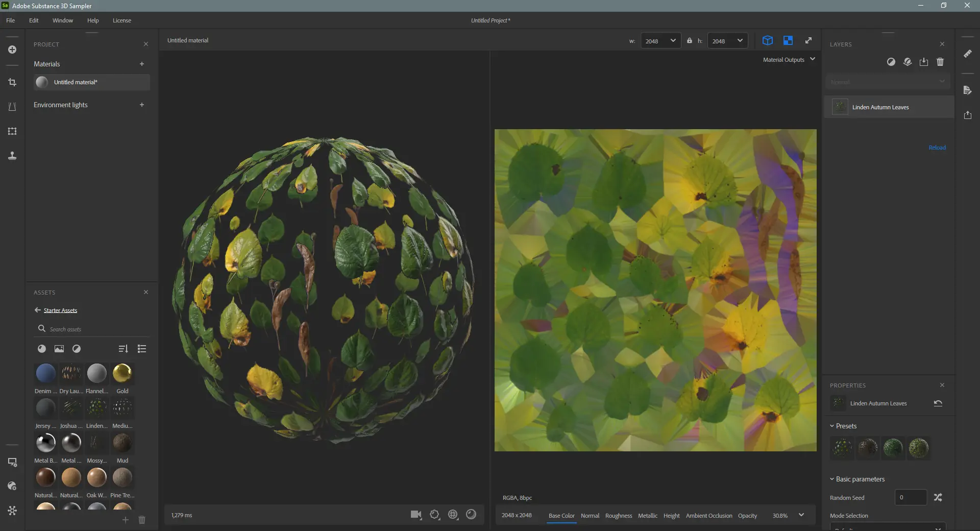Reset Linden Autumn Leaves properties
980x531 pixels.
(x=938, y=403)
